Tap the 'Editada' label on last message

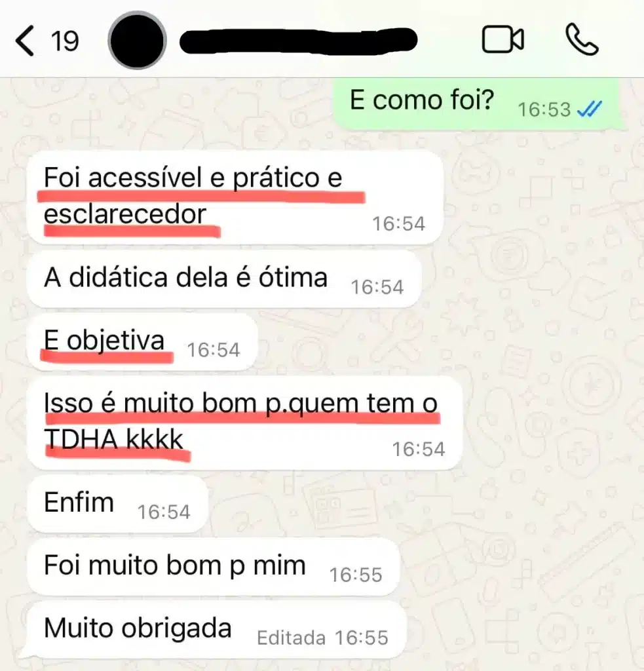(291, 638)
